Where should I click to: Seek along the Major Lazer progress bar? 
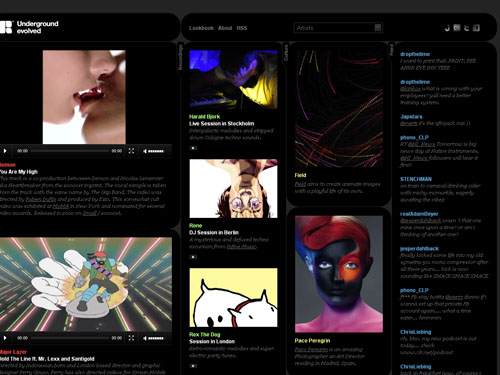pyautogui.click(x=70, y=338)
